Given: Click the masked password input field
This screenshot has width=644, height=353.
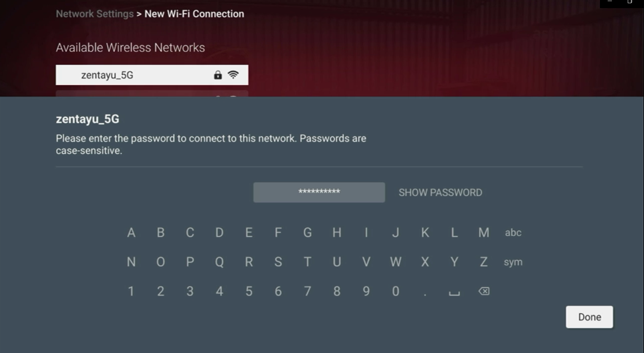Looking at the screenshot, I should coord(319,192).
